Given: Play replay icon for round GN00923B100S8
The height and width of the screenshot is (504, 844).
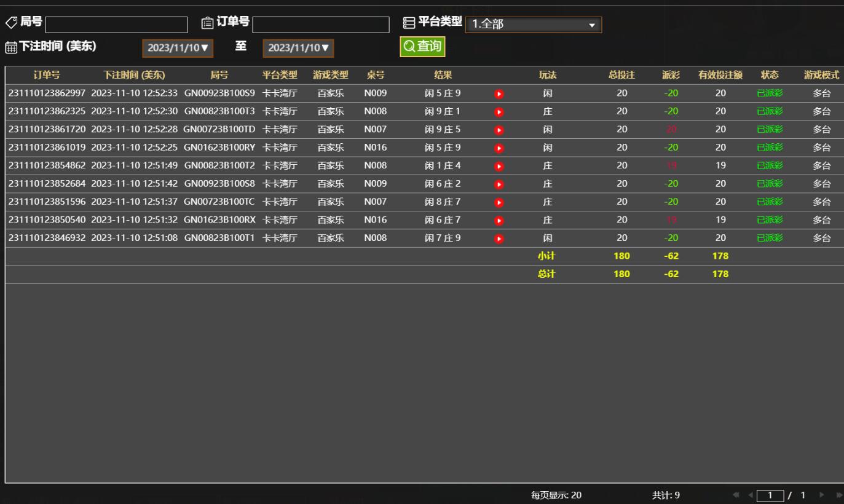Looking at the screenshot, I should tap(499, 184).
